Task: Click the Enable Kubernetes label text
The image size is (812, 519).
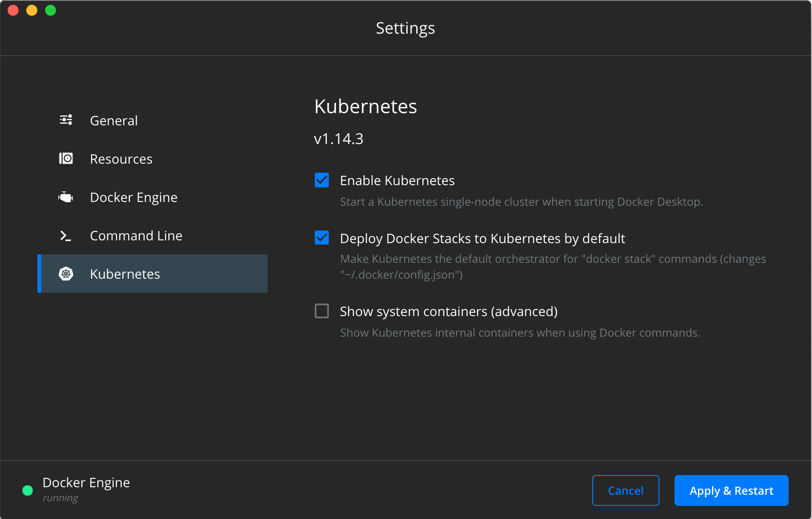Action: [x=397, y=180]
